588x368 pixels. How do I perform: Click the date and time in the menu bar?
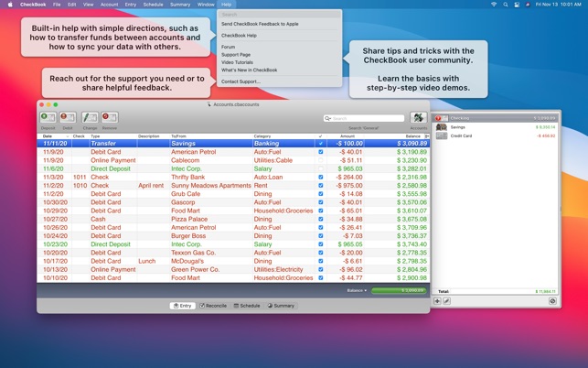click(x=559, y=5)
